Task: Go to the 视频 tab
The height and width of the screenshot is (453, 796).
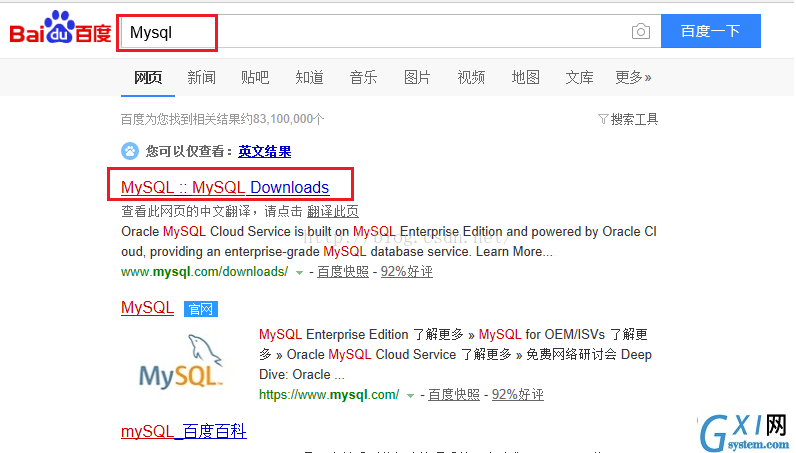Action: click(x=471, y=77)
